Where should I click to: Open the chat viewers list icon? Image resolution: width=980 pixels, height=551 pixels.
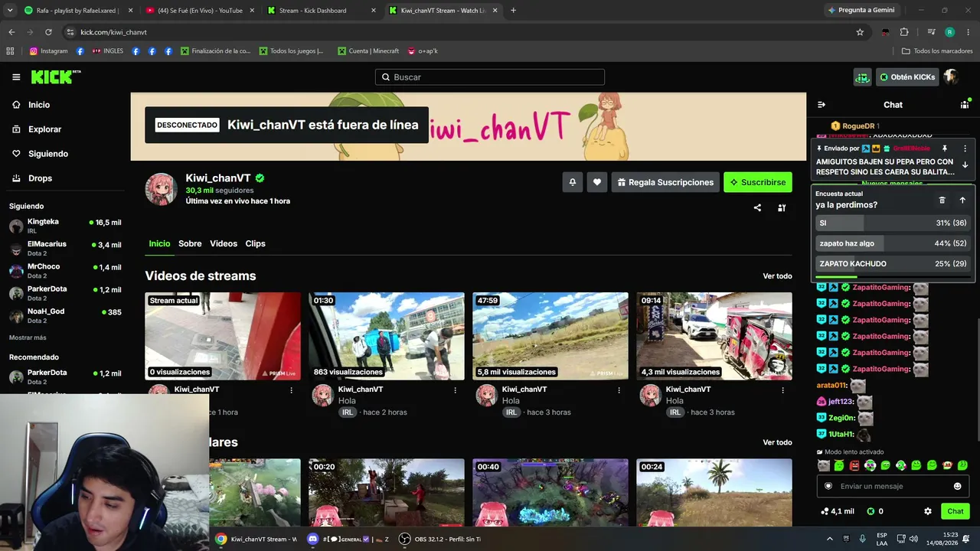(965, 105)
